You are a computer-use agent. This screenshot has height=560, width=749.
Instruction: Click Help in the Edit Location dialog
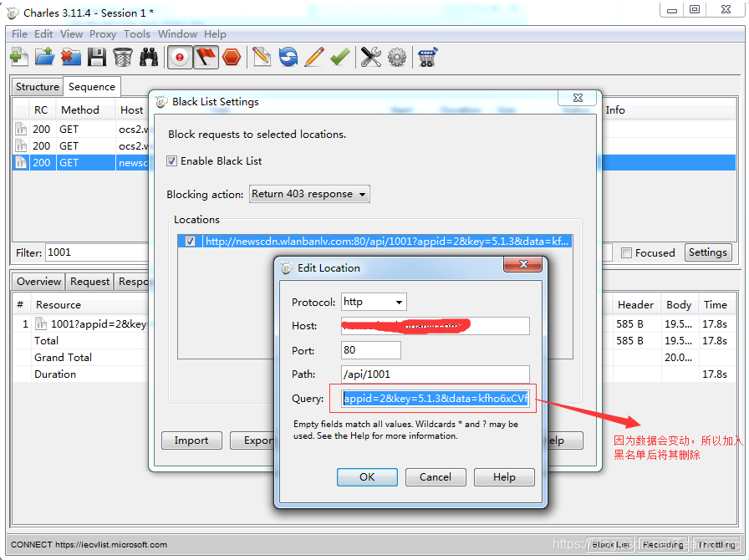pos(504,477)
